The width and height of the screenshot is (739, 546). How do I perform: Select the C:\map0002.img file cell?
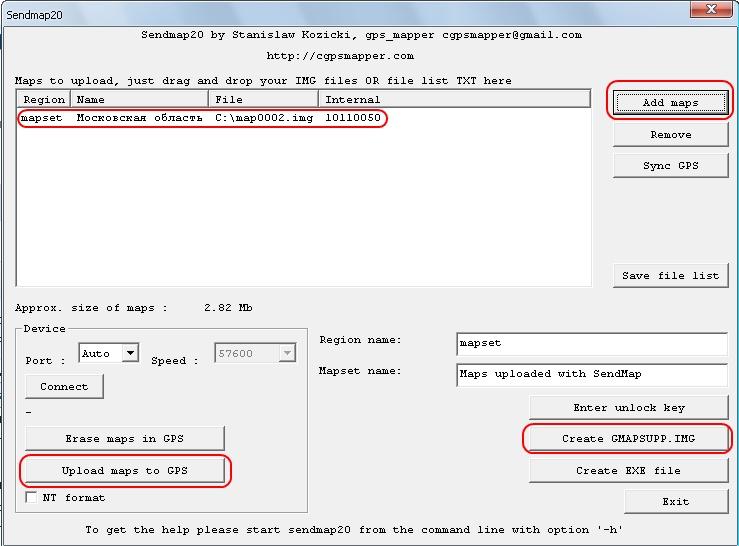(264, 118)
